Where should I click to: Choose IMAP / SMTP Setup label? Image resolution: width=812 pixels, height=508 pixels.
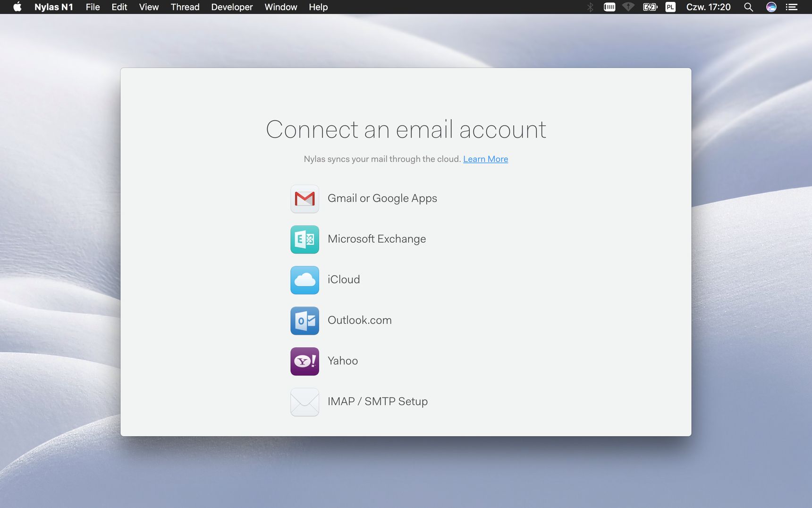point(378,402)
